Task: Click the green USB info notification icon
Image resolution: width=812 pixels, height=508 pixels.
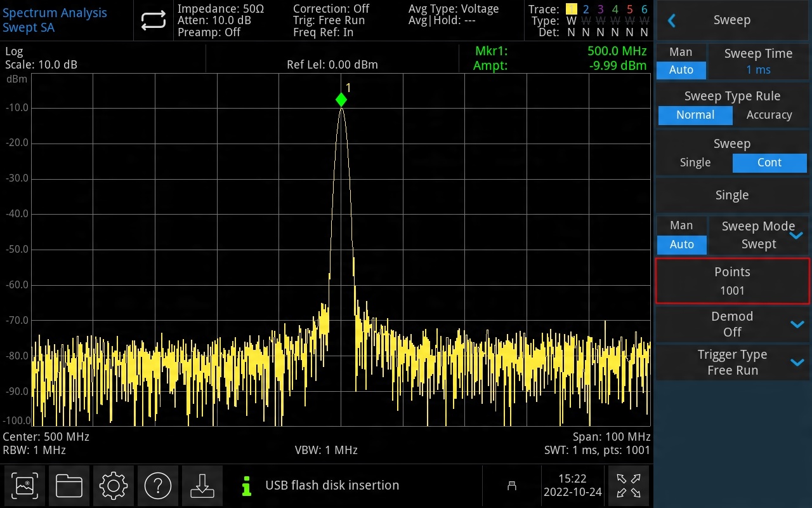Action: (x=247, y=486)
